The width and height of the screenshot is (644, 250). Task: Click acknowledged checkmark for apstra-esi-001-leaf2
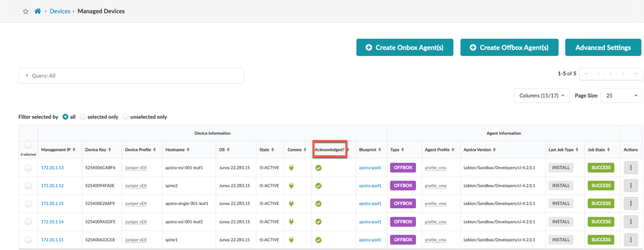pyautogui.click(x=318, y=222)
